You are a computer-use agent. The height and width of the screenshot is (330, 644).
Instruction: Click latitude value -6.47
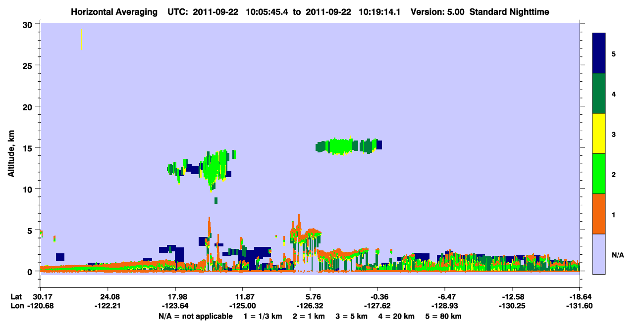pos(445,297)
